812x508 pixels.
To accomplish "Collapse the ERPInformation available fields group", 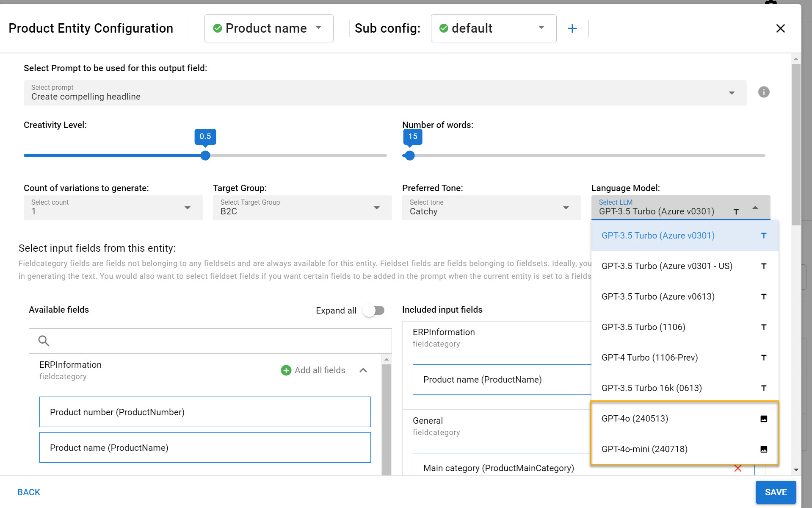I will (363, 370).
